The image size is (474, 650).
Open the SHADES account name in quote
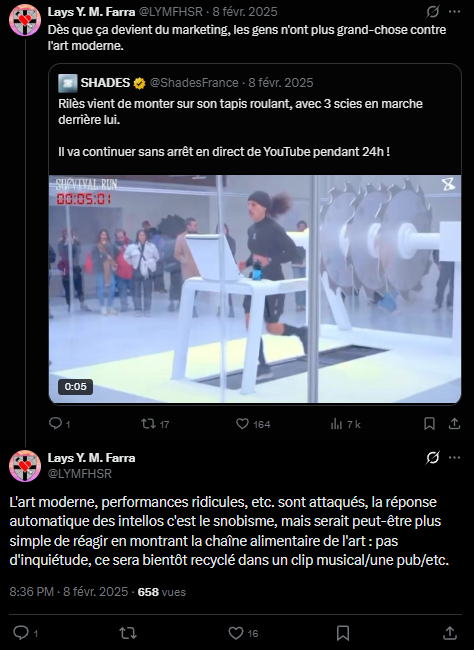point(105,83)
